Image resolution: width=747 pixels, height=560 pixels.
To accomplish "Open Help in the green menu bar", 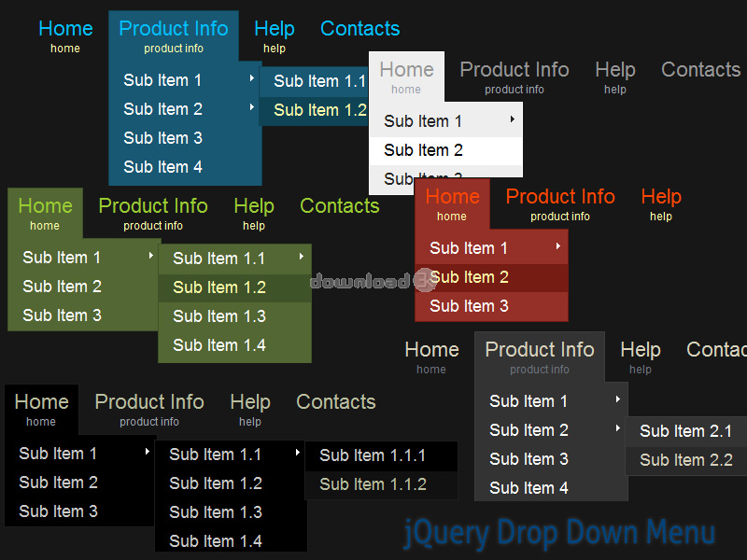I will [x=254, y=213].
